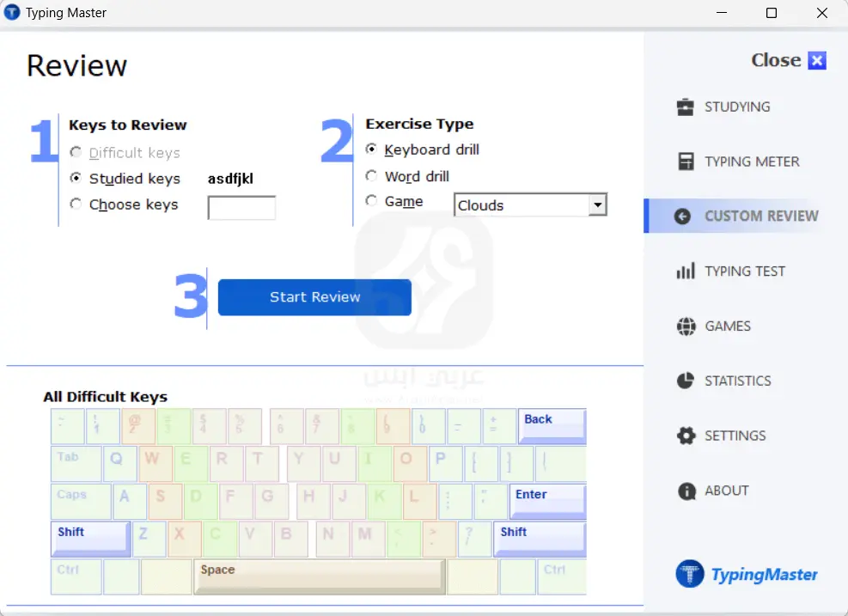Click the TypingMaster logo at bottom right
The height and width of the screenshot is (616, 848).
tap(746, 574)
